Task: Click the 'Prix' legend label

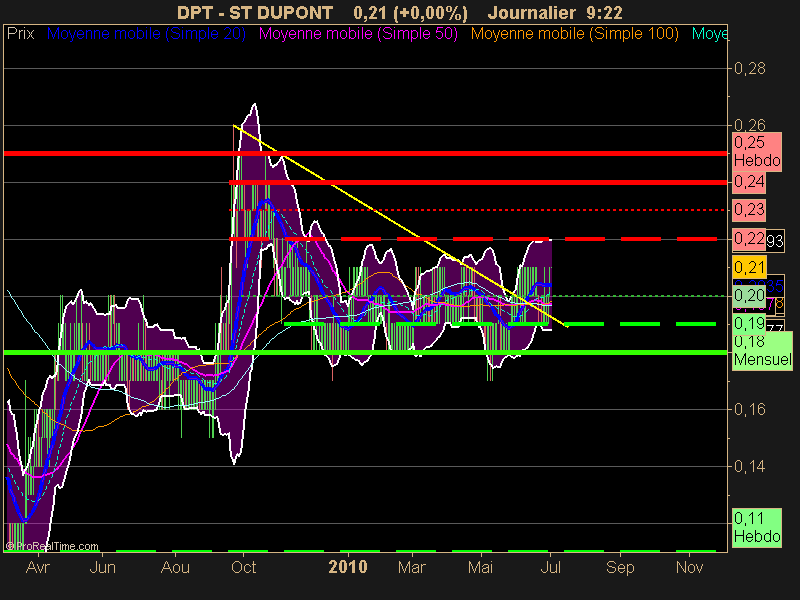Action: 20,34
